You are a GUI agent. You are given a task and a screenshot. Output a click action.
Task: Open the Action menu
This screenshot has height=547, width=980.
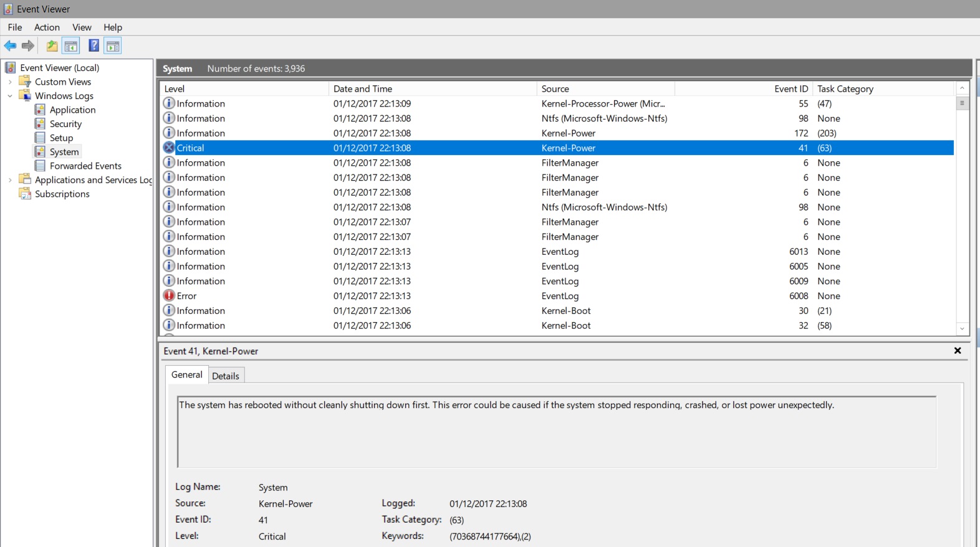(x=47, y=27)
